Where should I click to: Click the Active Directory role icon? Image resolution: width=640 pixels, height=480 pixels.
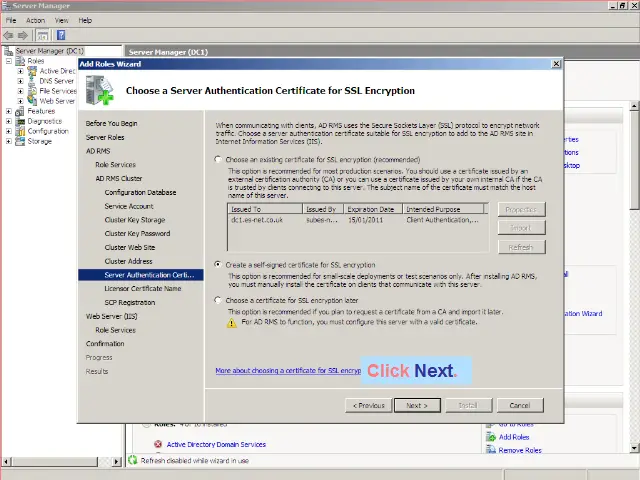pos(32,71)
